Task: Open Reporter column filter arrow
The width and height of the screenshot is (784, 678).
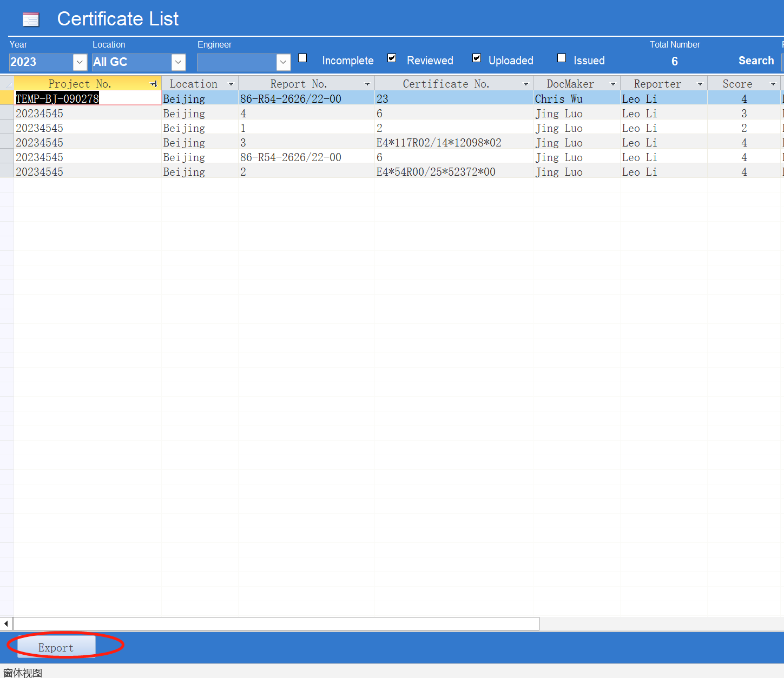Action: (x=700, y=84)
